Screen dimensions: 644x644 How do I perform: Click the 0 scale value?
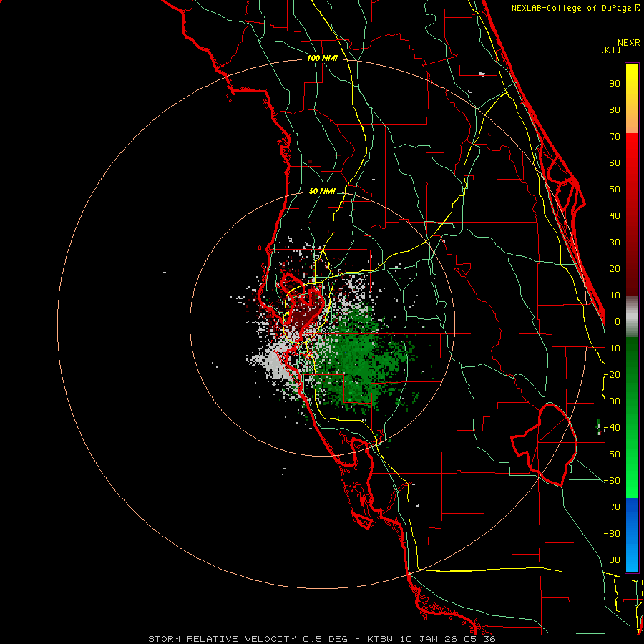click(618, 322)
